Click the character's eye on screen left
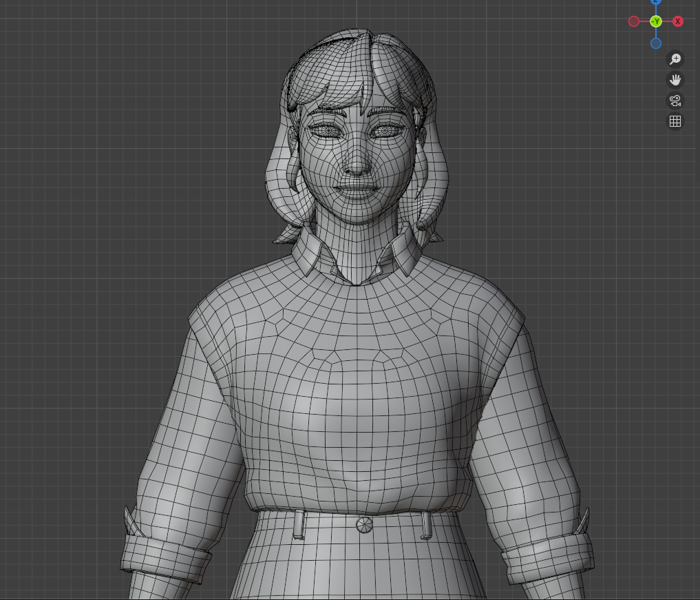Screen dimensions: 700x600 pos(324,130)
